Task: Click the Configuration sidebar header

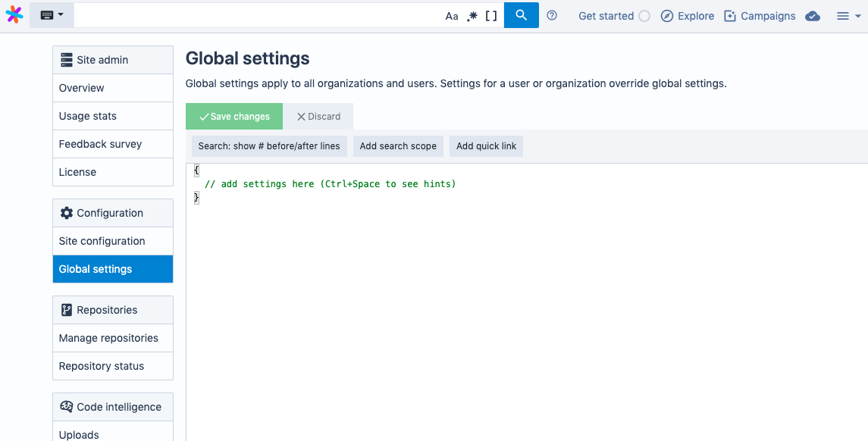Action: (x=113, y=213)
